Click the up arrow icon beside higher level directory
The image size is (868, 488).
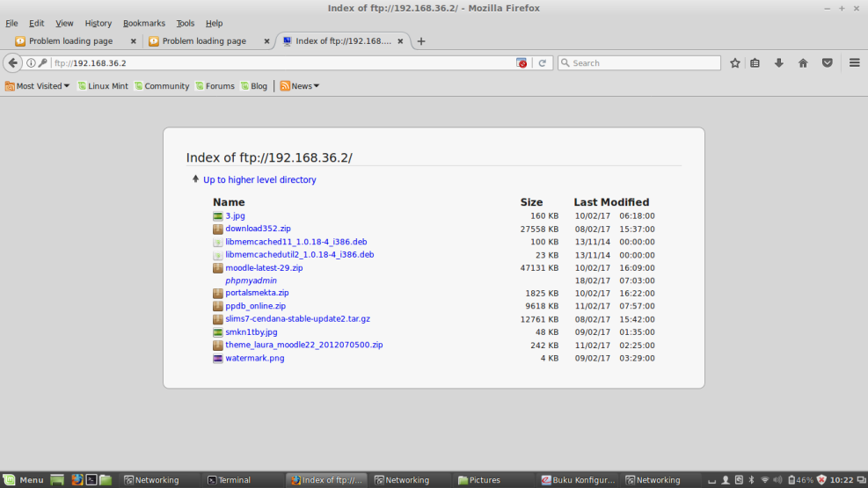pos(195,179)
